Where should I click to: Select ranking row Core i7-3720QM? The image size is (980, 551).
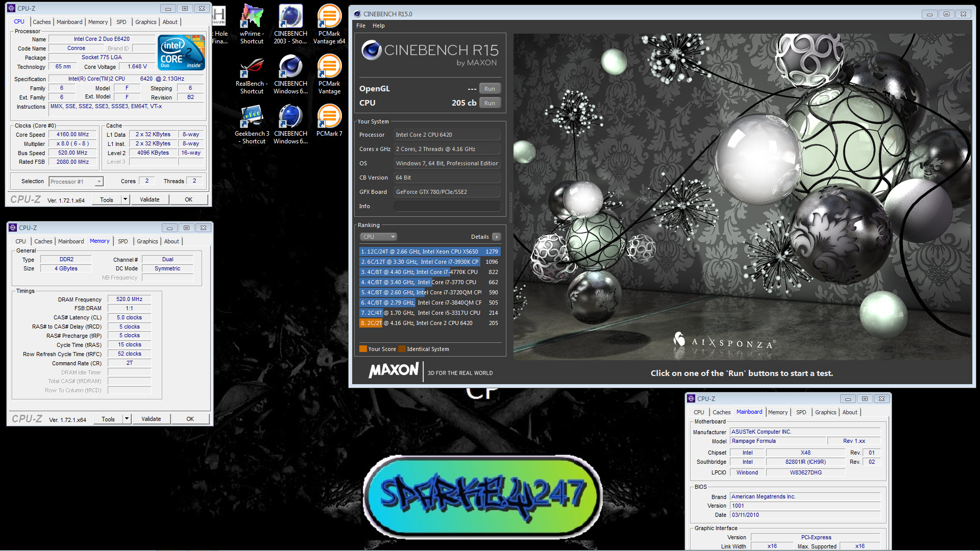point(430,292)
